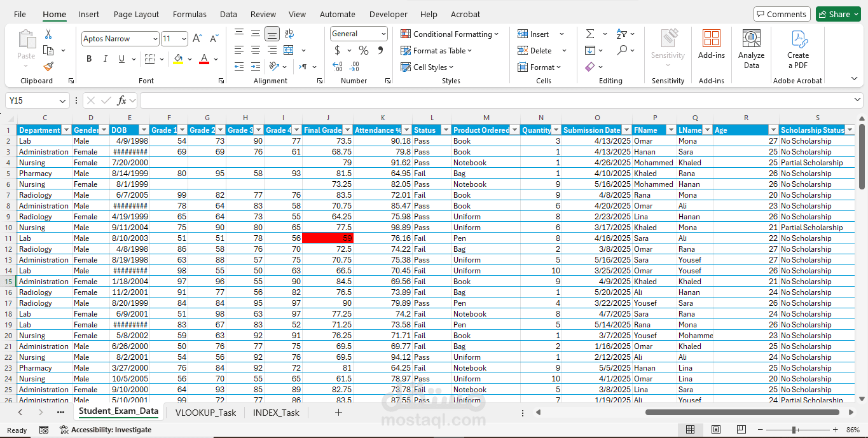The width and height of the screenshot is (868, 438).
Task: Click the Cut scissors icon
Action: pyautogui.click(x=48, y=34)
